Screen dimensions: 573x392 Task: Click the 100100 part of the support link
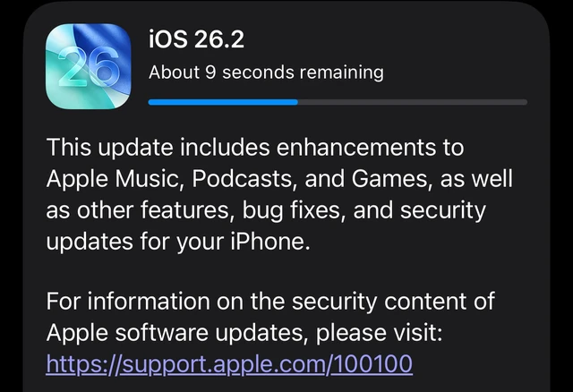372,363
